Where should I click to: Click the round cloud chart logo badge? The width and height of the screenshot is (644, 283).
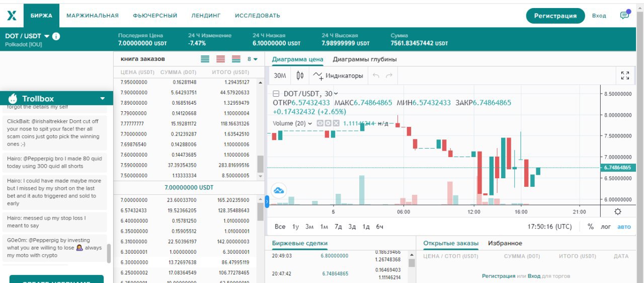279,190
